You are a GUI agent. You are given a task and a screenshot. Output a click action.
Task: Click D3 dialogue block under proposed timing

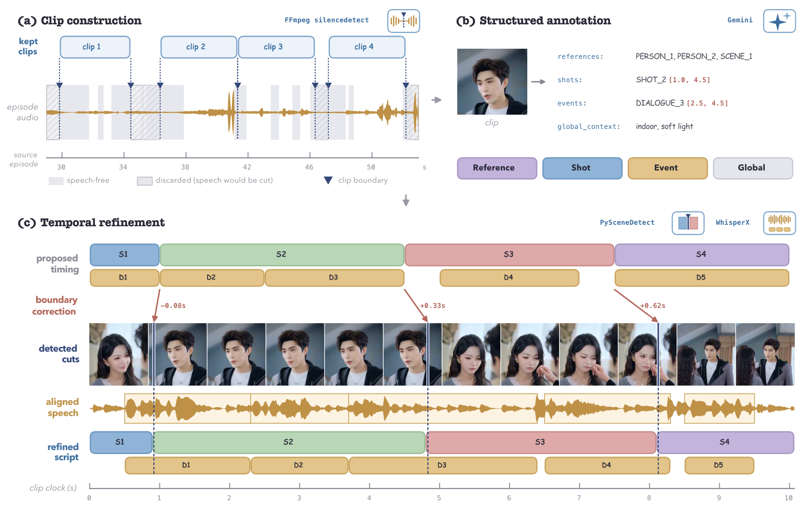click(334, 278)
